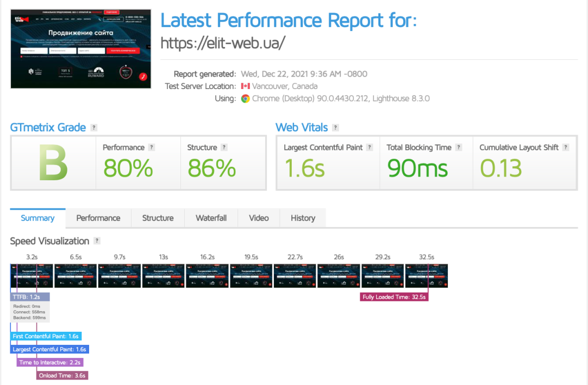
Task: Click the question mark next to Cumulative Layout Shift
Action: pyautogui.click(x=566, y=147)
